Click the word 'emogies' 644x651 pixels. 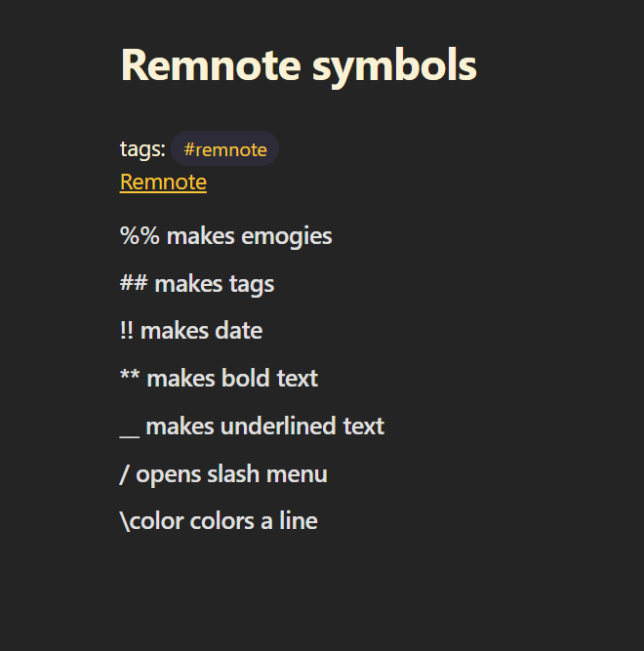[287, 237]
